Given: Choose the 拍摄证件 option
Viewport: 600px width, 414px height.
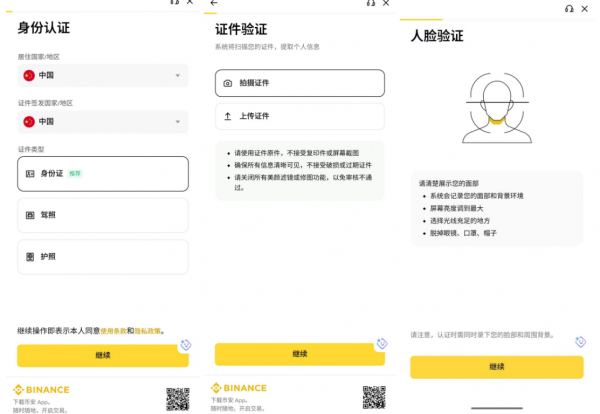Looking at the screenshot, I should click(300, 83).
